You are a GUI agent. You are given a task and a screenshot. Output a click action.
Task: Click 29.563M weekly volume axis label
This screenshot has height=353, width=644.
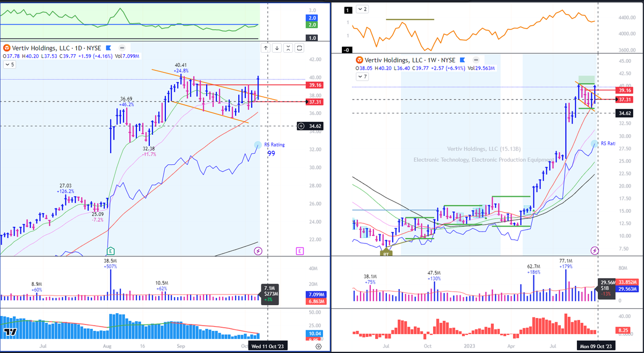click(627, 289)
